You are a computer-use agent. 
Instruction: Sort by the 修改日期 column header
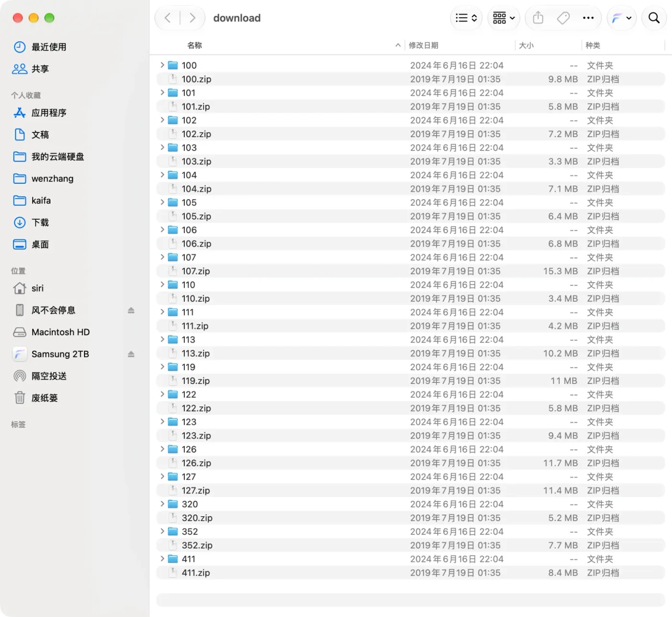pyautogui.click(x=423, y=45)
